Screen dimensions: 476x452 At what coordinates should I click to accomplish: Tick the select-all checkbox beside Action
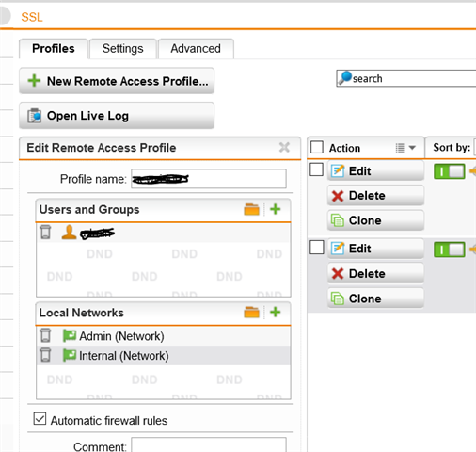(317, 147)
